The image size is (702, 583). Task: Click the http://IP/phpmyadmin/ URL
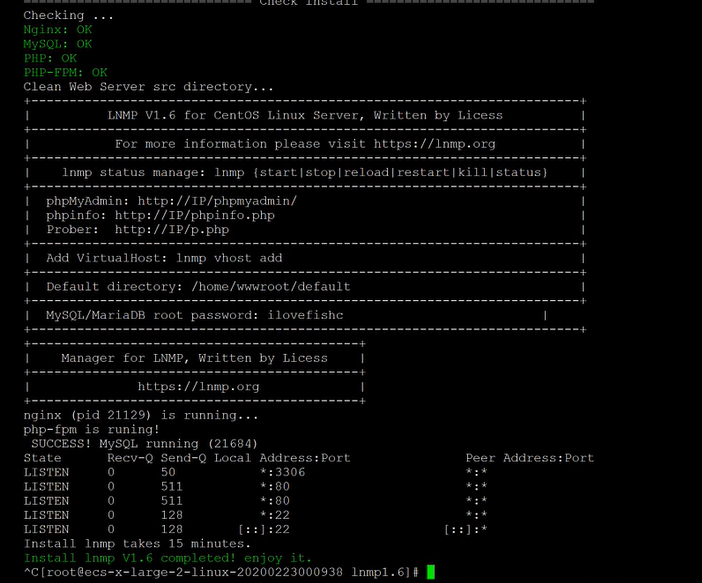pyautogui.click(x=217, y=201)
